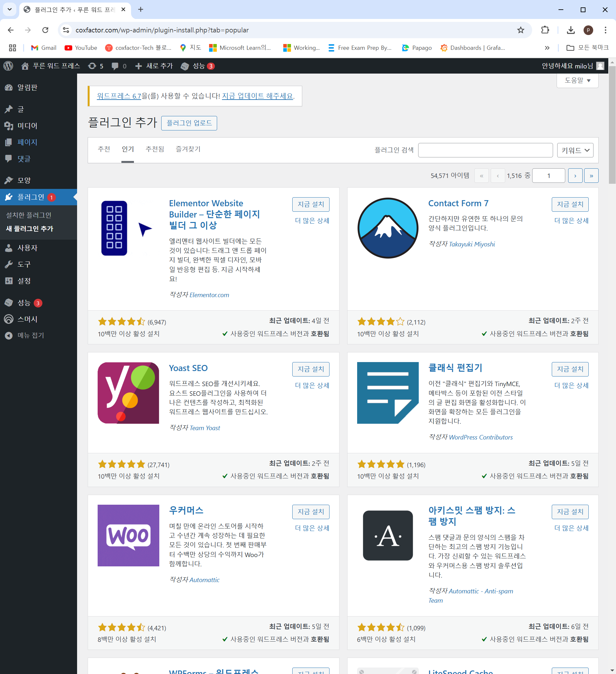This screenshot has height=674, width=616.
Task: Expand the 도움말 help dropdown
Action: pyautogui.click(x=577, y=80)
